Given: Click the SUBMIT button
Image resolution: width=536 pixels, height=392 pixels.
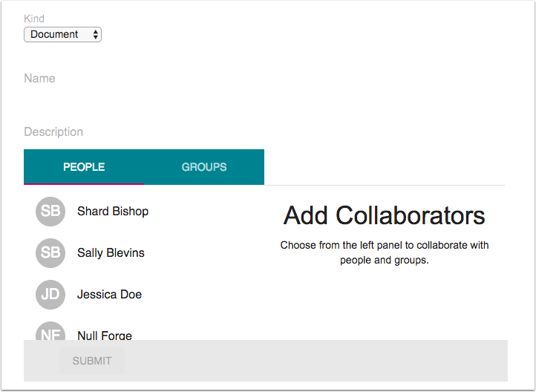Looking at the screenshot, I should 92,361.
